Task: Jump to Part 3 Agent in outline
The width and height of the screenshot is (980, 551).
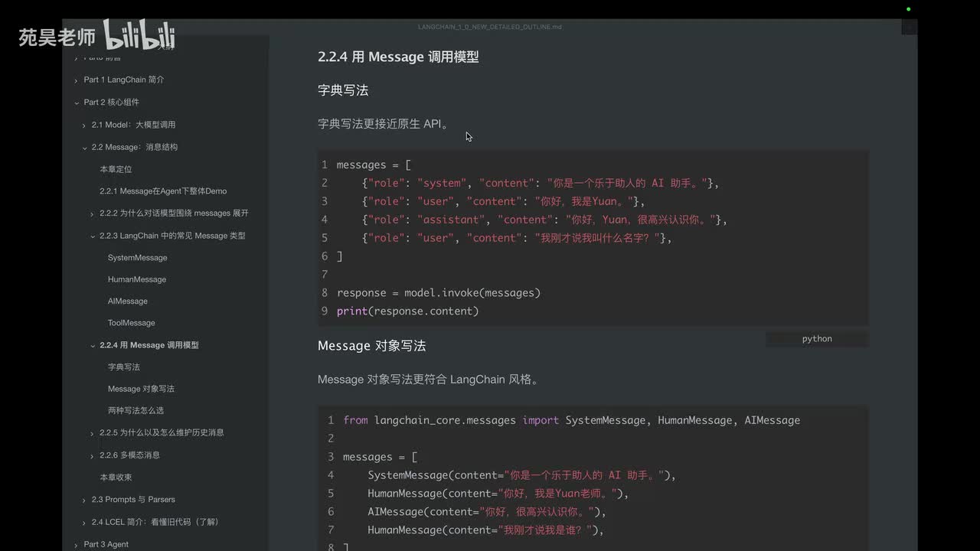Action: [106, 544]
